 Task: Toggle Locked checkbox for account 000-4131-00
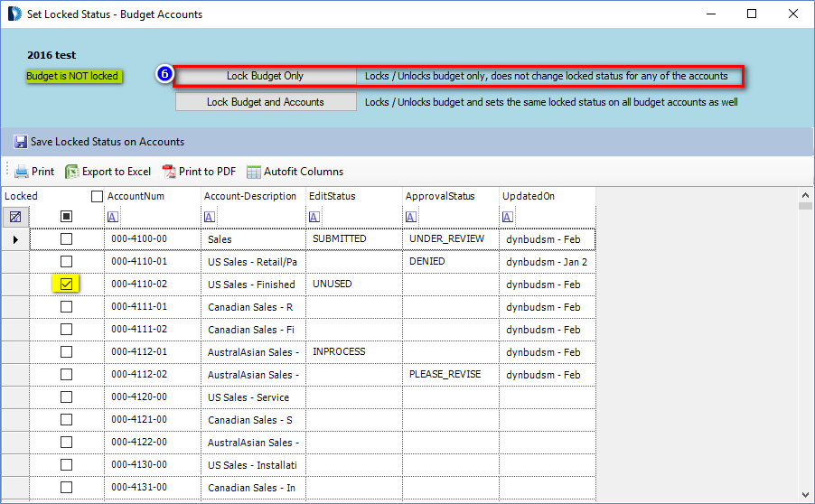[x=66, y=488]
